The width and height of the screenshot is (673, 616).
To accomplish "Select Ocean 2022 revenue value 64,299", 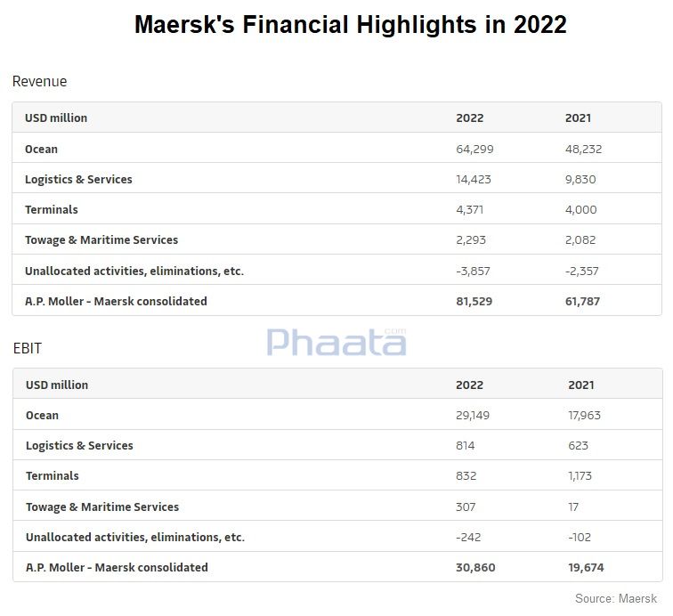I will 474,150.
